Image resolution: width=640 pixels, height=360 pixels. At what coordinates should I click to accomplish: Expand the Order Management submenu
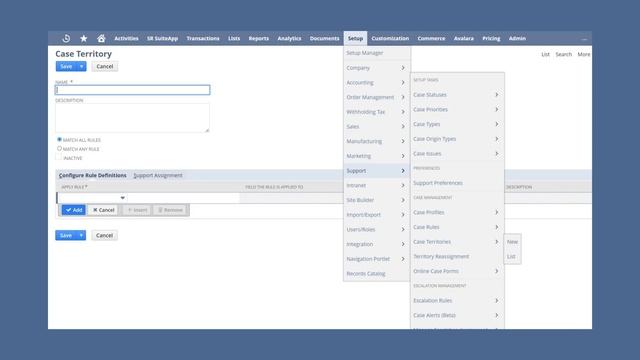pos(376,97)
